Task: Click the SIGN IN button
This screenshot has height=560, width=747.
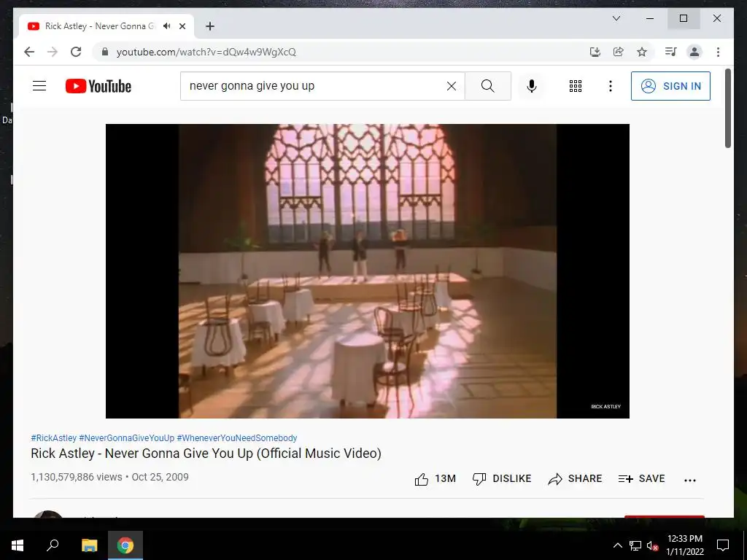Action: [670, 86]
